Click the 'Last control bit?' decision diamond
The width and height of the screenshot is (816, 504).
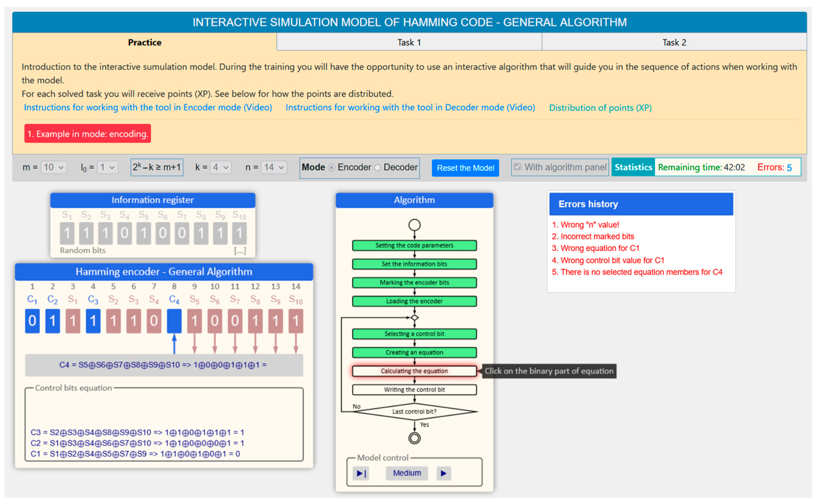[414, 411]
